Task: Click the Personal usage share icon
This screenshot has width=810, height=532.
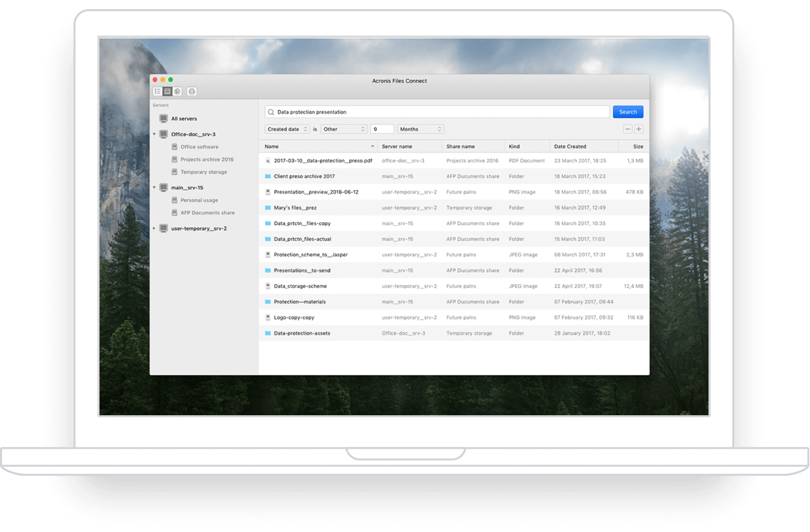Action: 175,200
